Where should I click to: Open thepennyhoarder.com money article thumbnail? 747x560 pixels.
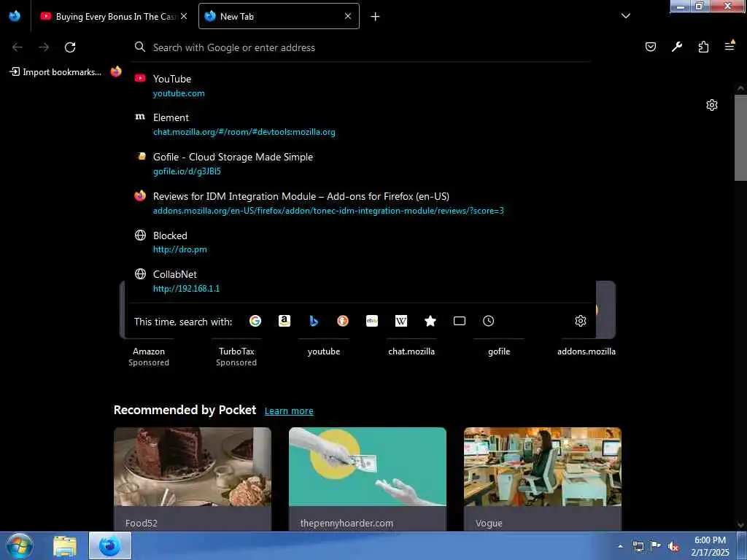pyautogui.click(x=368, y=467)
